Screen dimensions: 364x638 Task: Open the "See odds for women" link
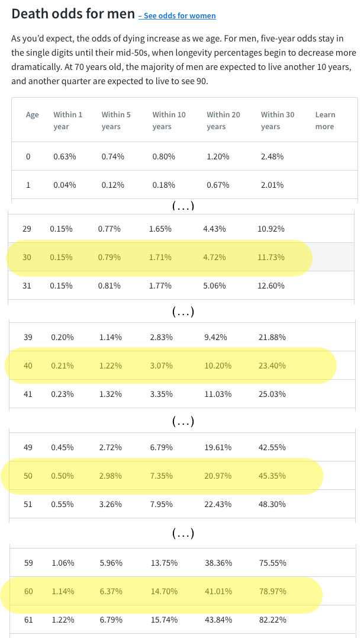click(x=180, y=16)
